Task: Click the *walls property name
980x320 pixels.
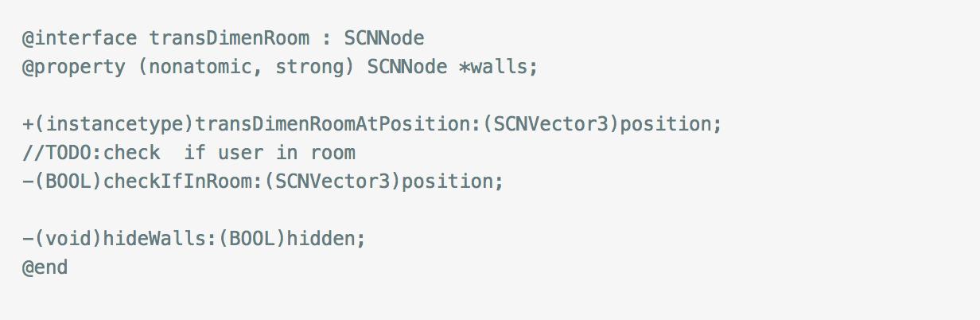Action: (x=493, y=66)
